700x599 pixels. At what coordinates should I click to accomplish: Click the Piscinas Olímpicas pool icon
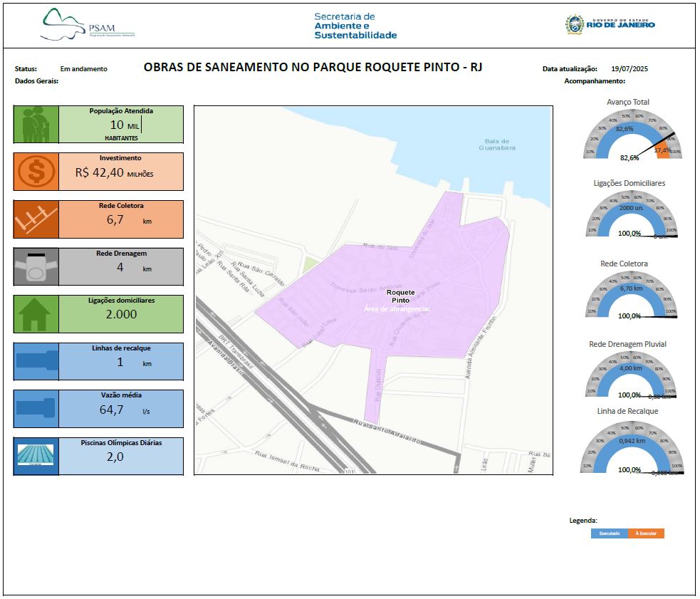(x=36, y=456)
